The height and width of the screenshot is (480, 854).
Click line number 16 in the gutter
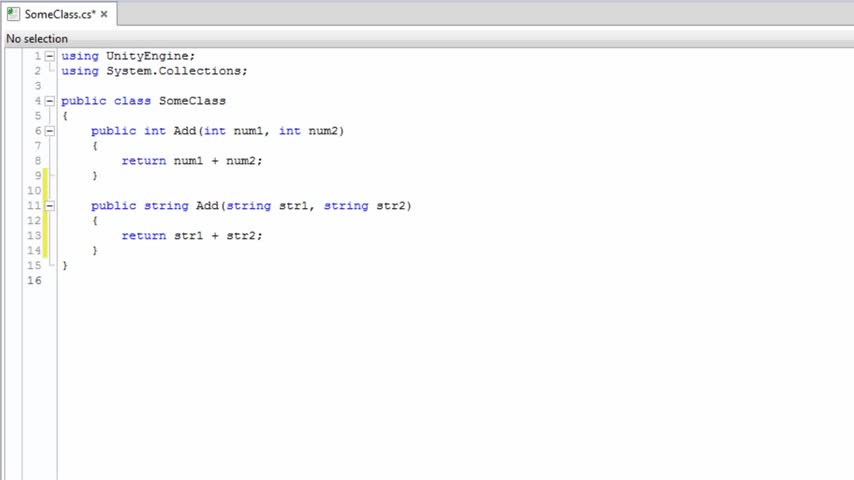34,281
